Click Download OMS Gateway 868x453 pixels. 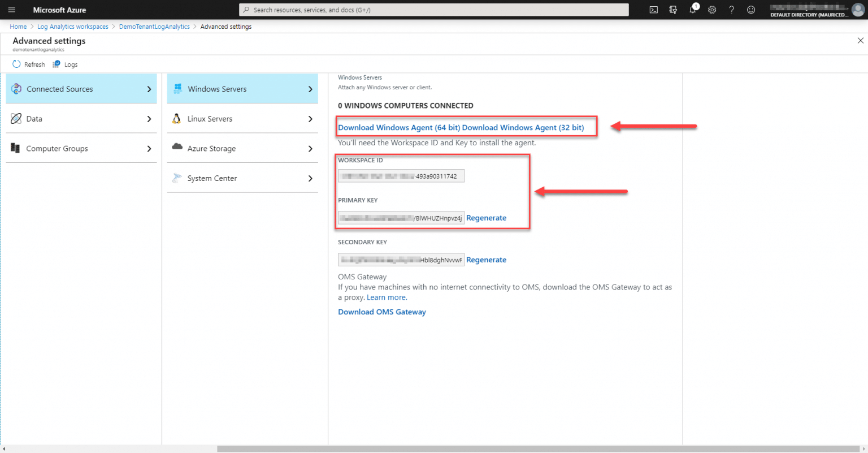(x=381, y=312)
